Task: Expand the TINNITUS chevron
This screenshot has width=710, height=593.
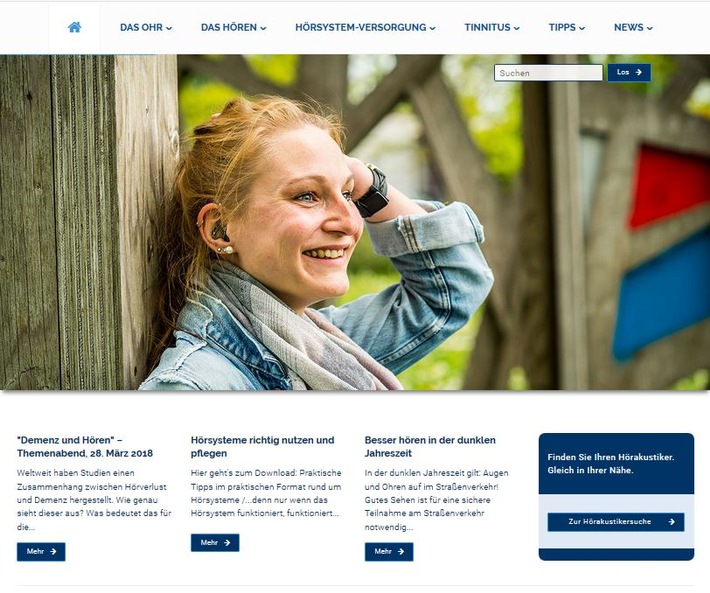Action: click(517, 28)
